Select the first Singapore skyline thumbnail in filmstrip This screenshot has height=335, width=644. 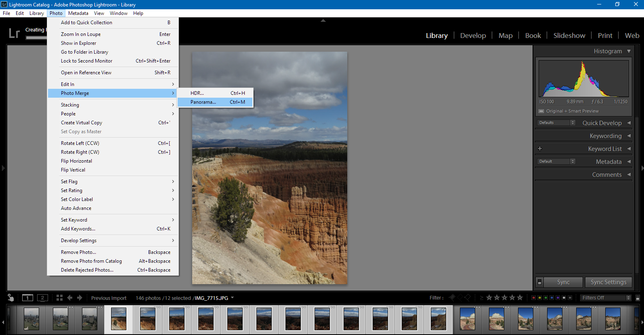point(31,319)
